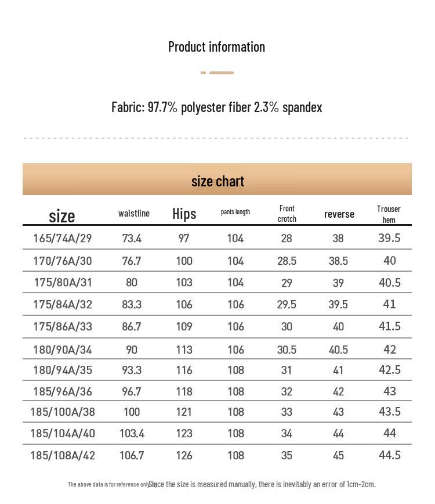Click the 126 hips value
The image size is (435, 504).
(x=184, y=455)
